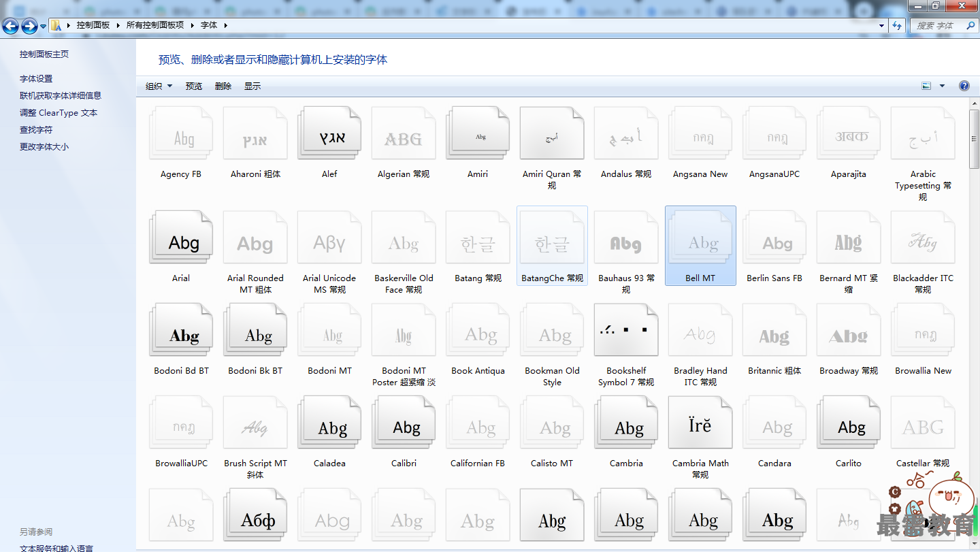The width and height of the screenshot is (980, 552).
Task: Select the Book Antiqua font icon
Action: point(478,330)
